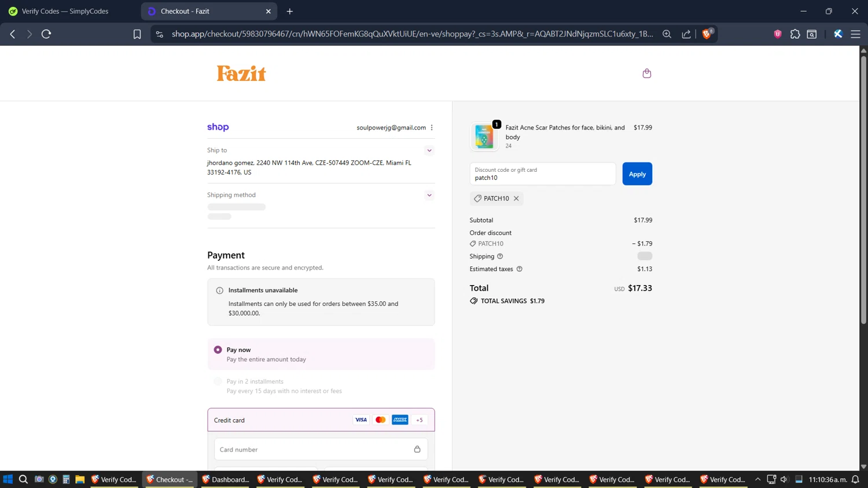Click the shop logo

point(218,127)
